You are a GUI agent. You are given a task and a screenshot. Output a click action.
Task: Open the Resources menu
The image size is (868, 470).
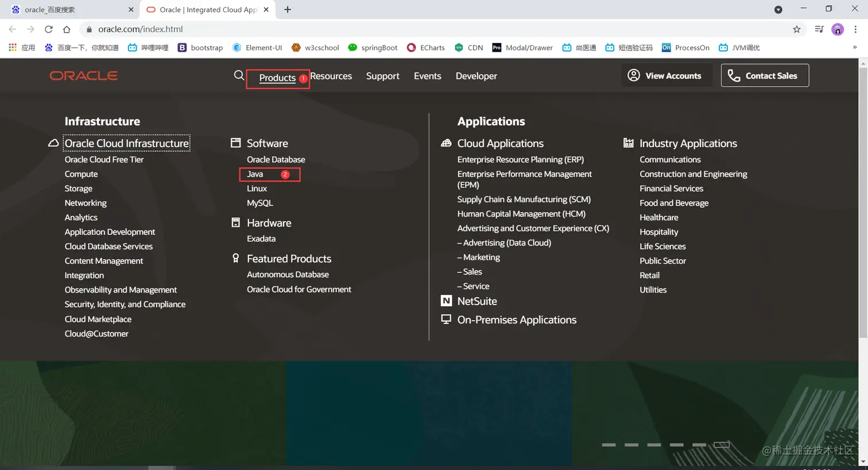331,76
